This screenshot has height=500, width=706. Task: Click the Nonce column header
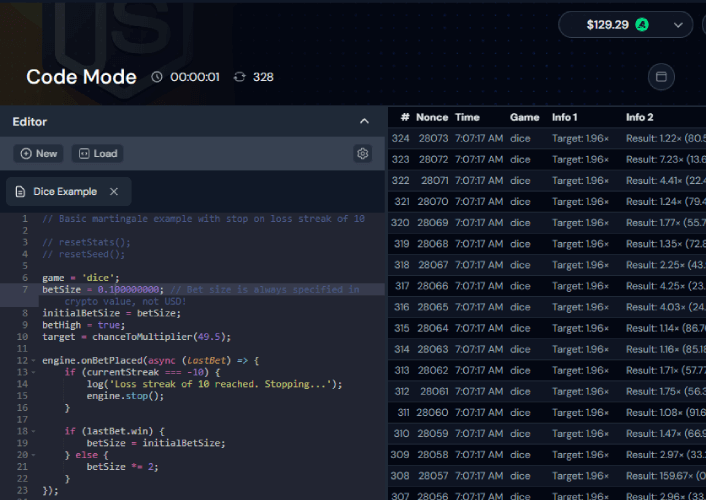432,117
